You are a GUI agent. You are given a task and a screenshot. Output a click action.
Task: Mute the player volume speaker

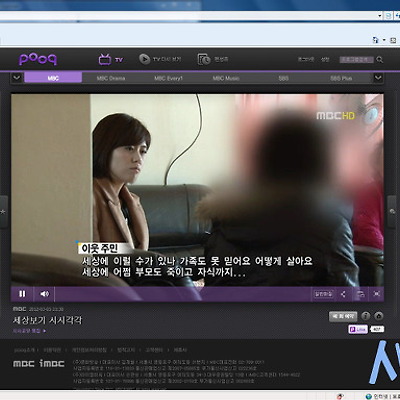pyautogui.click(x=44, y=294)
